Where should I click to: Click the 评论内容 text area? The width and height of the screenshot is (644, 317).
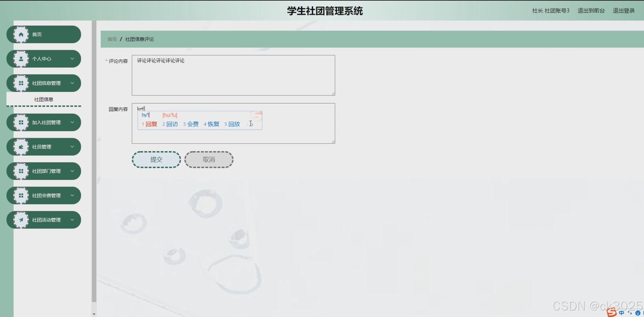point(233,75)
